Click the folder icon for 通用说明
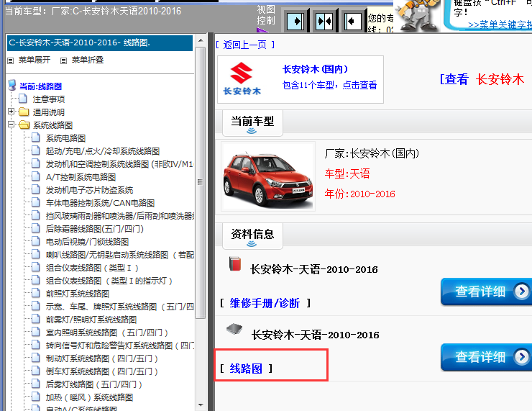Viewport: 532px width, 411px height. pyautogui.click(x=24, y=112)
